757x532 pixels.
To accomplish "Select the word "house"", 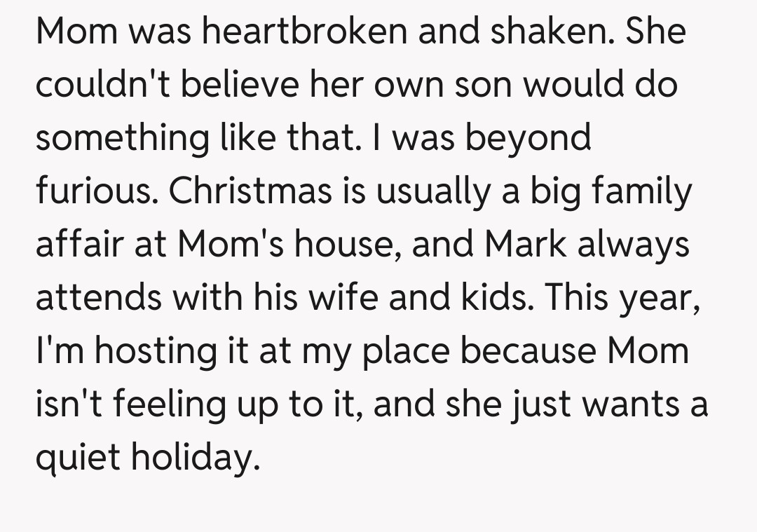I will click(x=343, y=244).
